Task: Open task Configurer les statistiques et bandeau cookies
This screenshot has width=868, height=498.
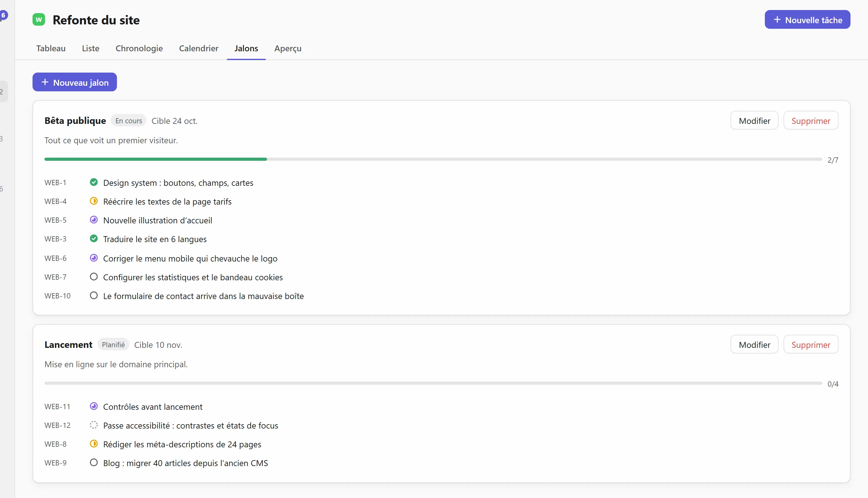Action: pyautogui.click(x=193, y=277)
